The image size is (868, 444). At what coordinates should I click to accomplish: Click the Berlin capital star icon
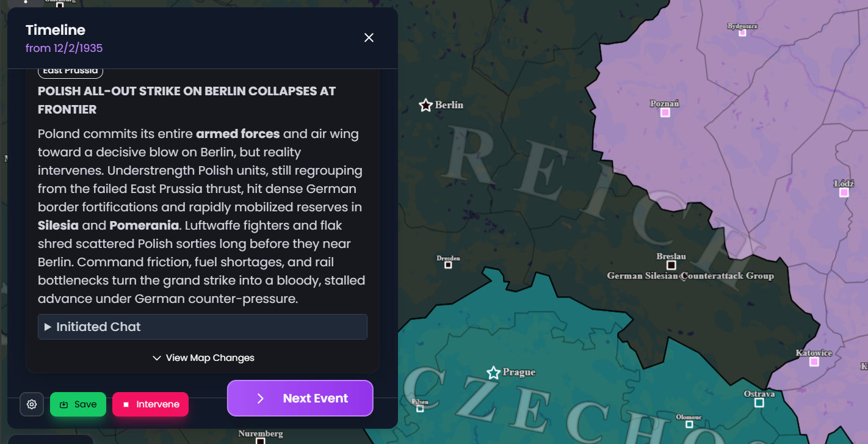pyautogui.click(x=425, y=105)
